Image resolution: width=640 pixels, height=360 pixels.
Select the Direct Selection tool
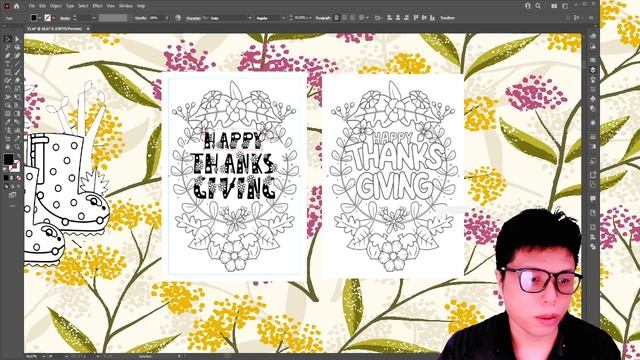click(x=17, y=39)
